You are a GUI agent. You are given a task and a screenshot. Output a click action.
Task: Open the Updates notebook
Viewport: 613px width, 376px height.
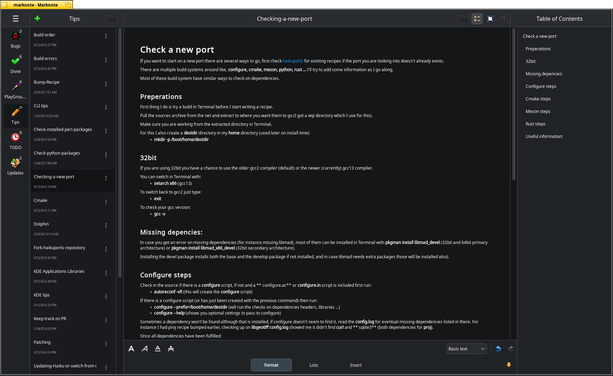pyautogui.click(x=15, y=167)
